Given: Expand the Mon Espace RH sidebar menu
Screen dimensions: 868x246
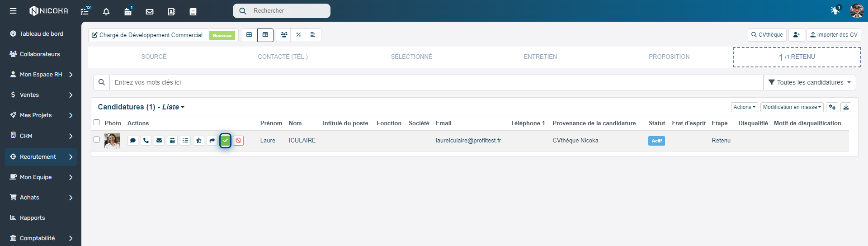Looking at the screenshot, I should pyautogui.click(x=41, y=75).
